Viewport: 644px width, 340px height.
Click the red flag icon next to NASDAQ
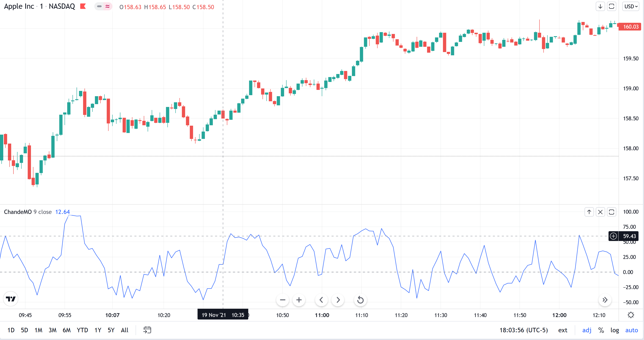coord(83,6)
